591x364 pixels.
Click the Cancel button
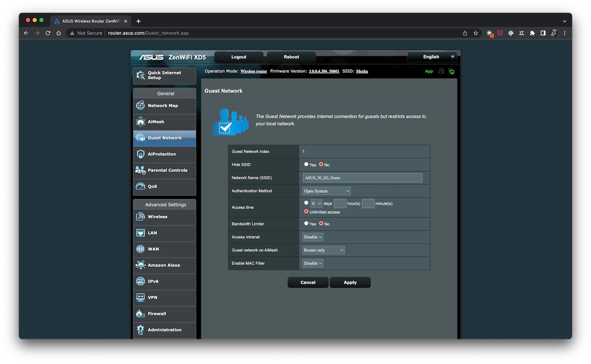point(308,282)
